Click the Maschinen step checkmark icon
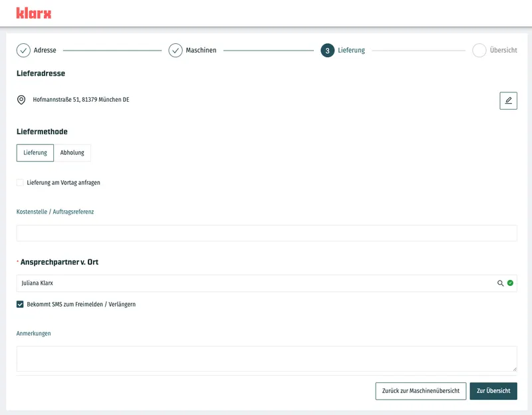The width and height of the screenshot is (532, 415). click(x=176, y=51)
